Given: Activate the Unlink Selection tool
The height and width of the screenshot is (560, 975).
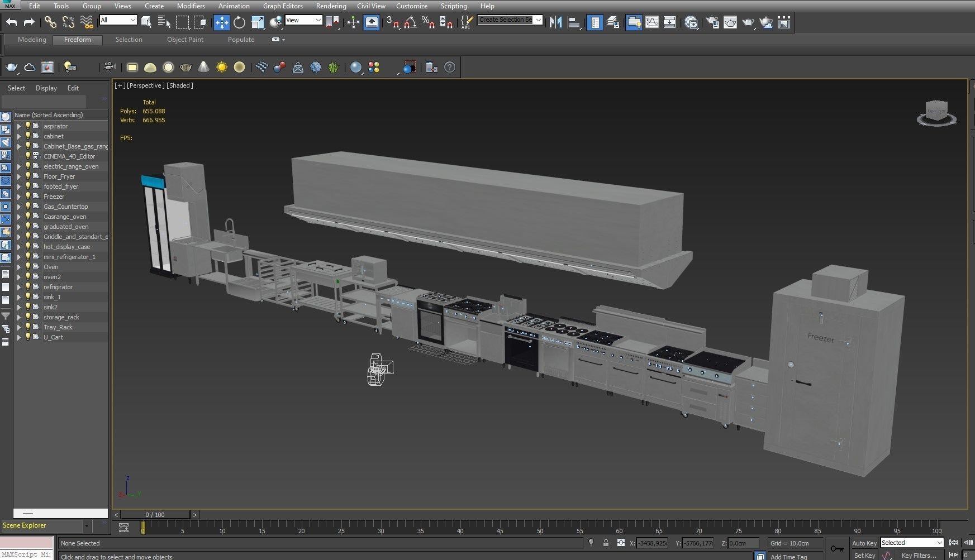Looking at the screenshot, I should tap(68, 22).
